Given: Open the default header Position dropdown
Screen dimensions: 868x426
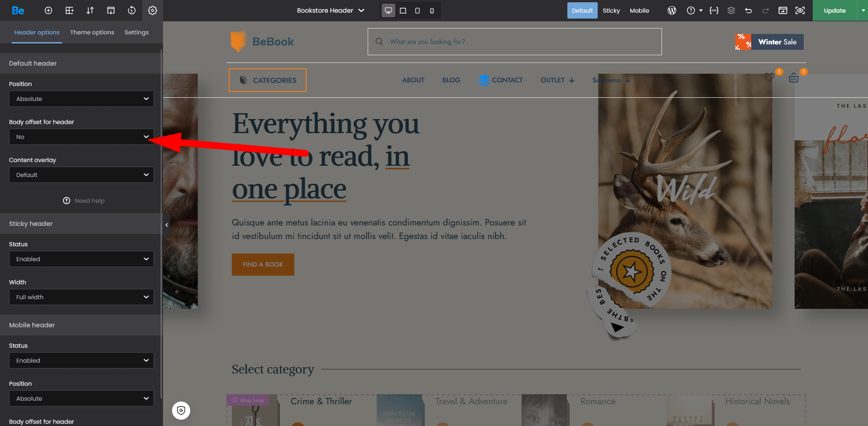Looking at the screenshot, I should point(82,99).
